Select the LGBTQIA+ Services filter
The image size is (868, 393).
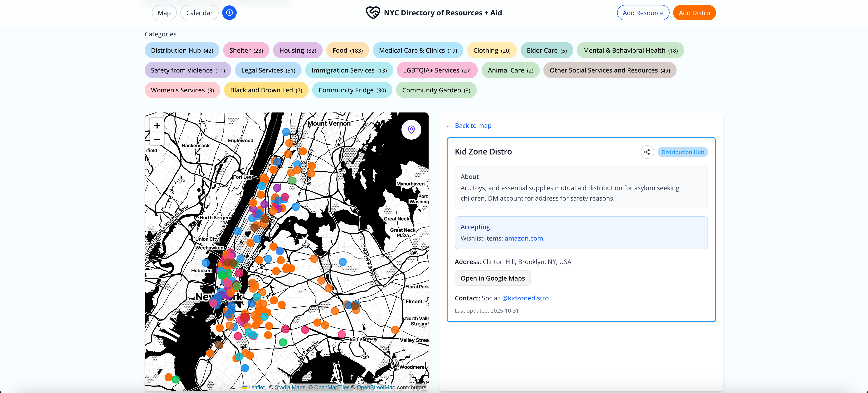(437, 70)
